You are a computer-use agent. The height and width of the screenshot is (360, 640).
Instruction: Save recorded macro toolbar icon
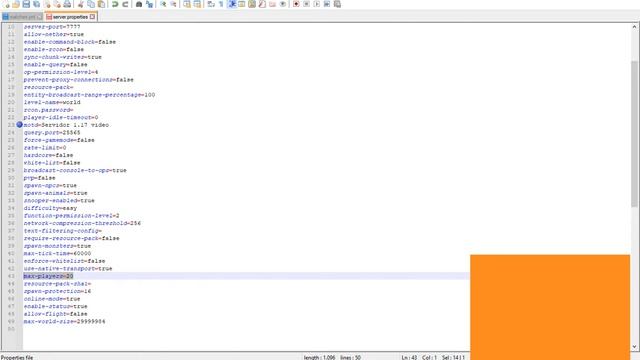coord(337,4)
